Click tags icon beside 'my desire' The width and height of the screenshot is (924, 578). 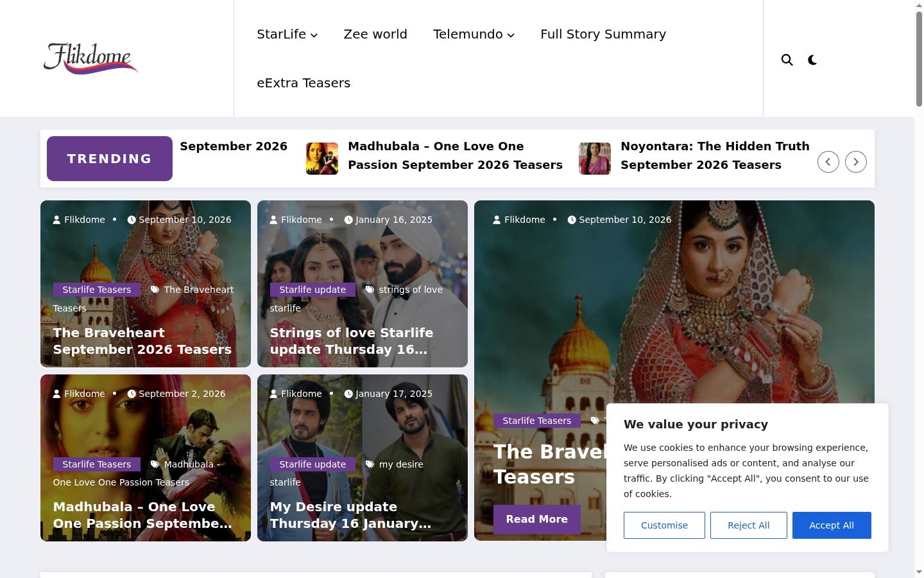click(x=370, y=464)
